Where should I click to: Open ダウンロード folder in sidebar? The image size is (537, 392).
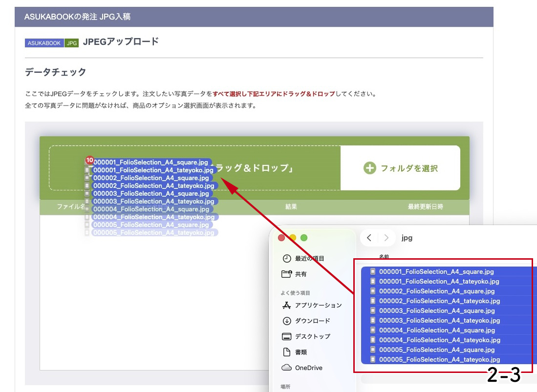pyautogui.click(x=312, y=321)
